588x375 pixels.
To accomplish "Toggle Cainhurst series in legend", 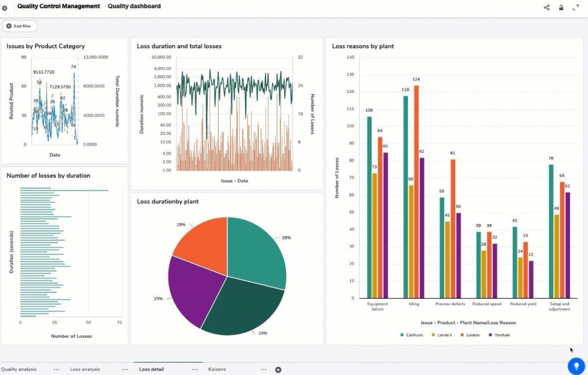I will pyautogui.click(x=411, y=335).
